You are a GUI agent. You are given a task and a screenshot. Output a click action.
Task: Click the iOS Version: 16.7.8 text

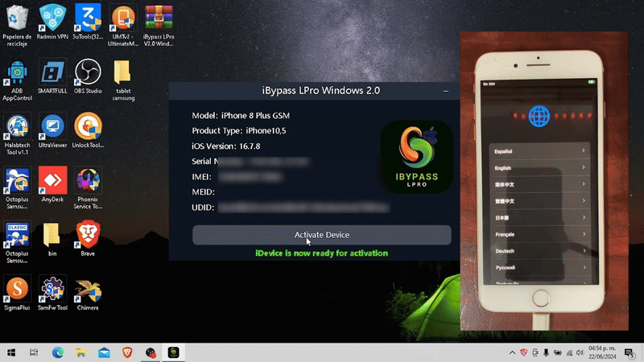click(226, 146)
